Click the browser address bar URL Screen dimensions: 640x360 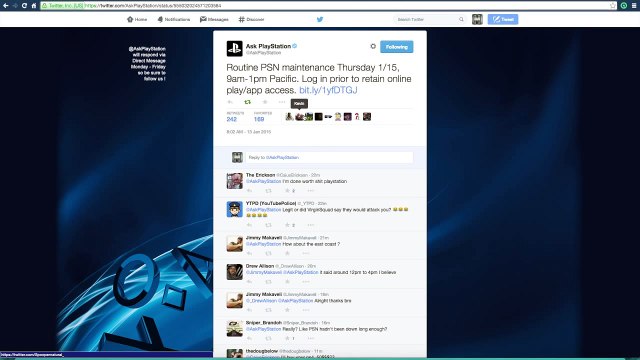[x=153, y=6]
